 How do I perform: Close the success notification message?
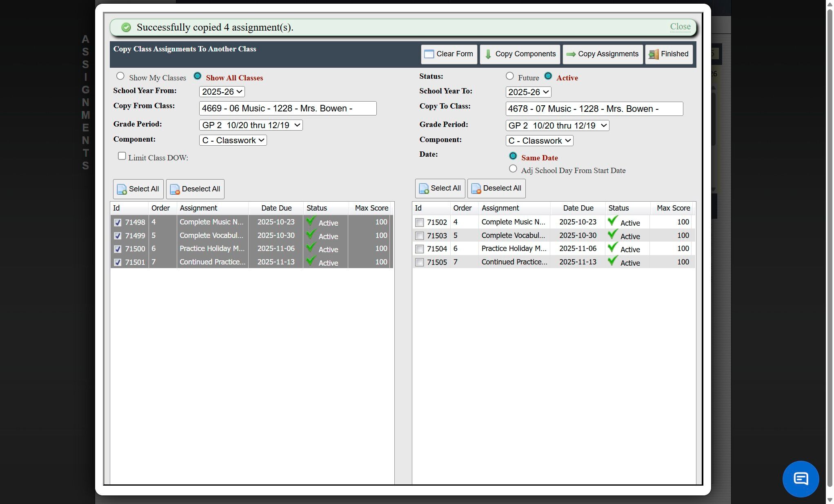(x=680, y=27)
